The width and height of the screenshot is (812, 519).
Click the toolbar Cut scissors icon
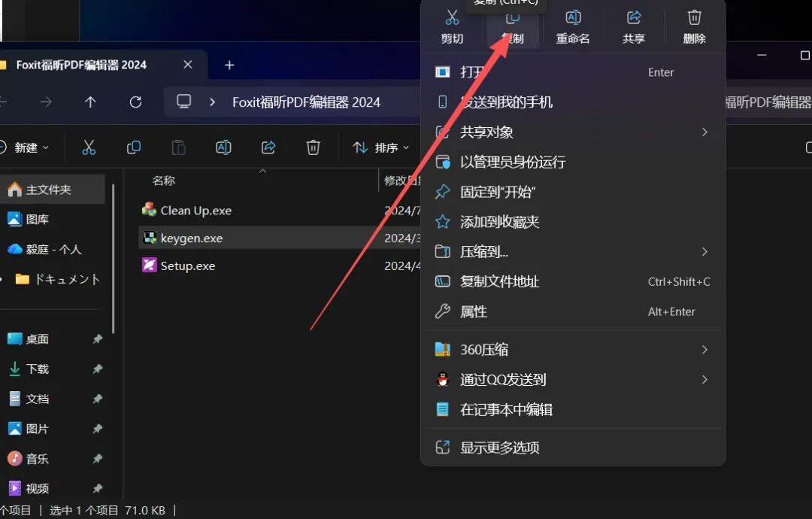(89, 147)
